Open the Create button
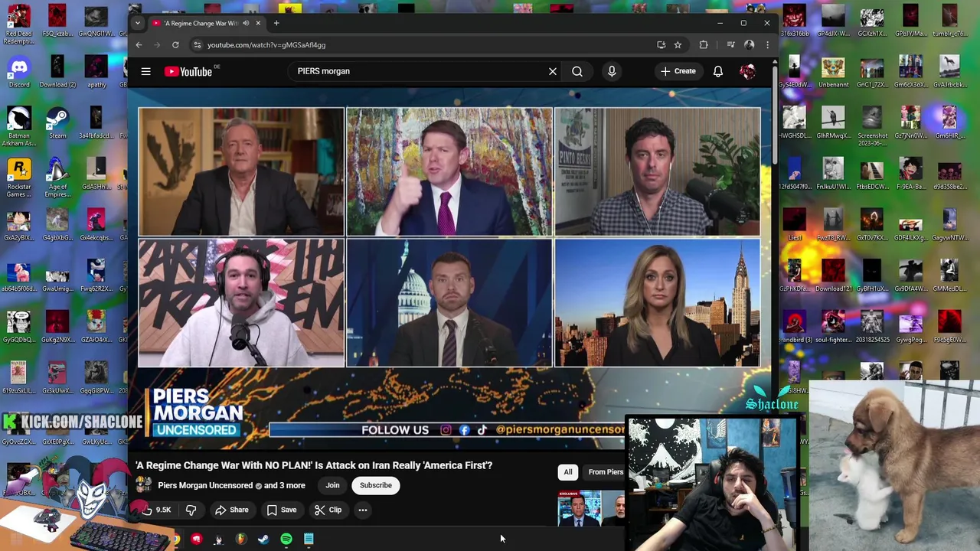This screenshot has height=551, width=980. pyautogui.click(x=678, y=71)
